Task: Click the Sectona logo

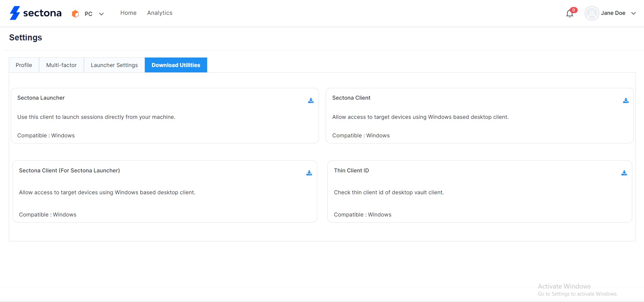Action: [36, 13]
